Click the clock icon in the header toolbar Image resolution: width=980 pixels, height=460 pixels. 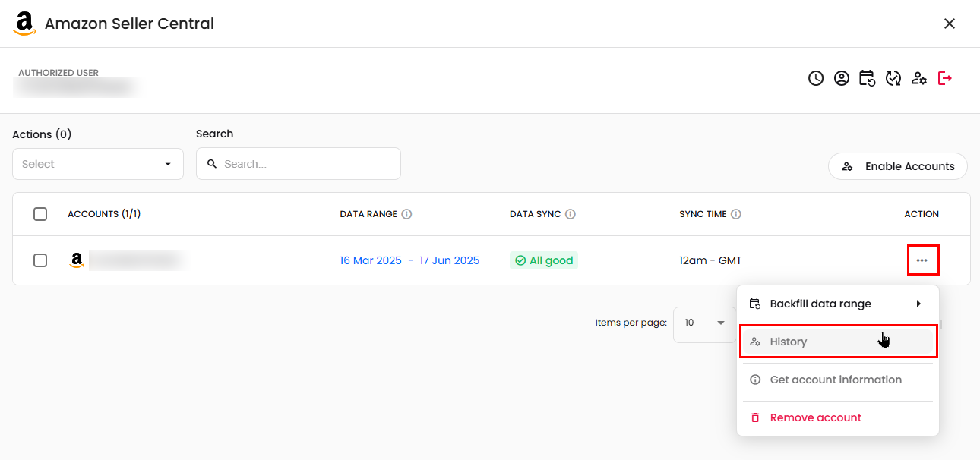click(816, 78)
